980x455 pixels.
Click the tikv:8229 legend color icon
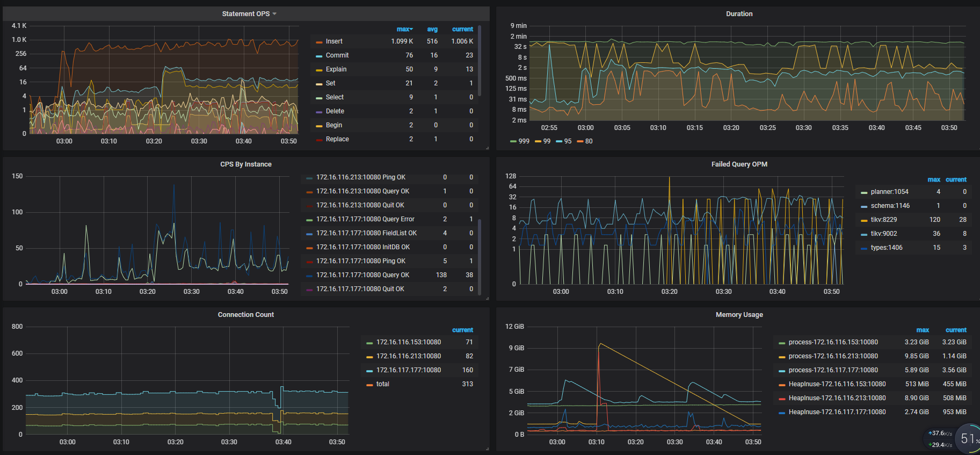864,220
